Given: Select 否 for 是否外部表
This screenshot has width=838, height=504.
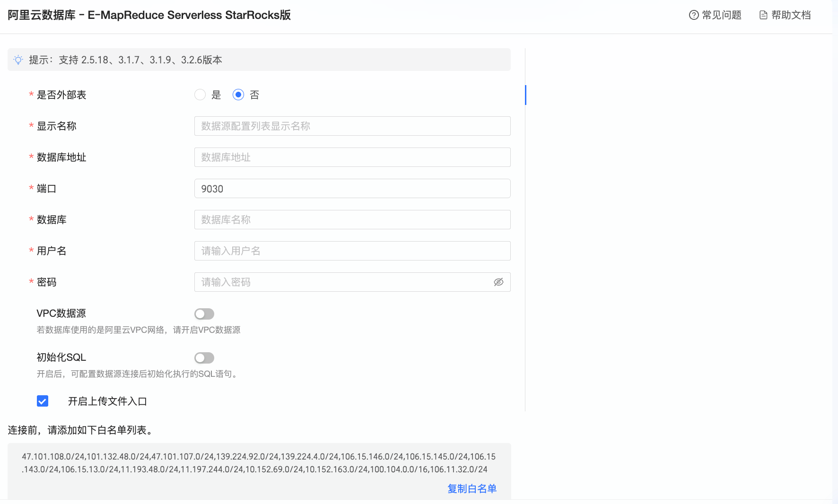Looking at the screenshot, I should 238,95.
